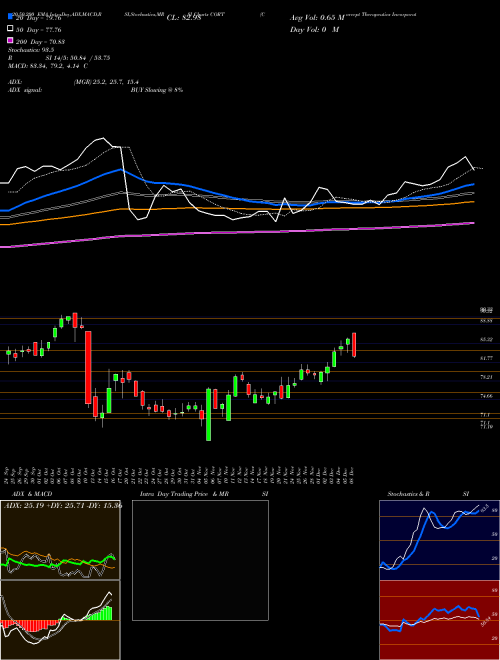500x660 pixels.
Task: Open the ADX indicator chart panel
Action: tap(60, 540)
